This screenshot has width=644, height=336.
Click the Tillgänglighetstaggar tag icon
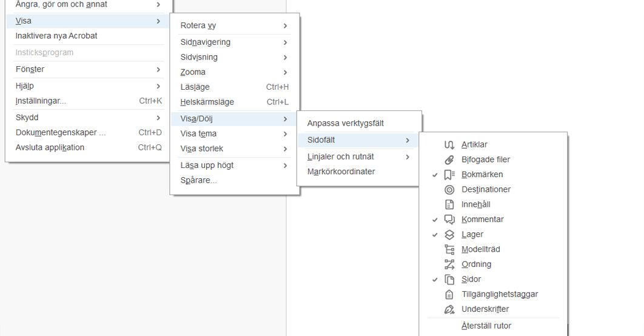tap(449, 295)
